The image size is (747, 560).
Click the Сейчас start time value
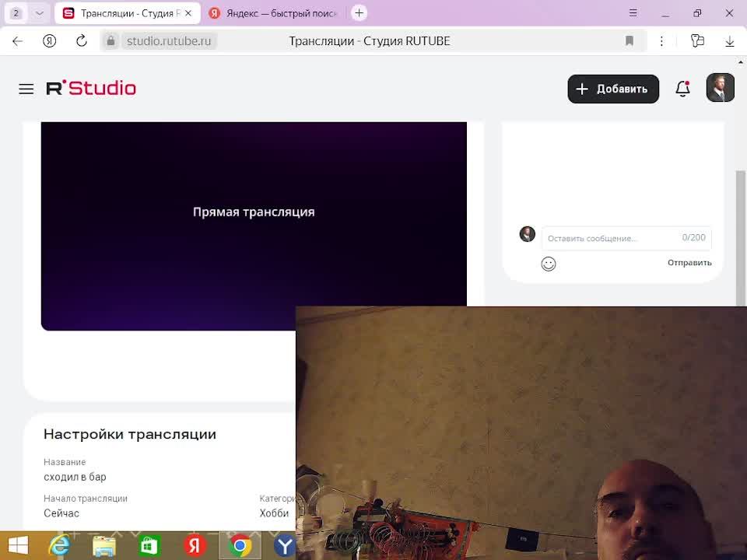pos(61,513)
